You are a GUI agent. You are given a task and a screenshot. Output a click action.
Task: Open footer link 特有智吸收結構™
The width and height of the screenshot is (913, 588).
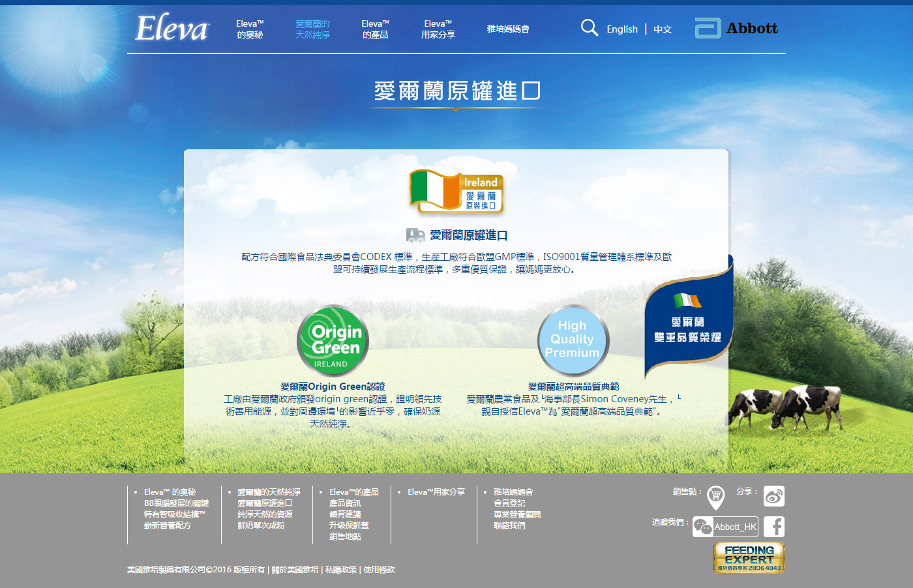(174, 514)
